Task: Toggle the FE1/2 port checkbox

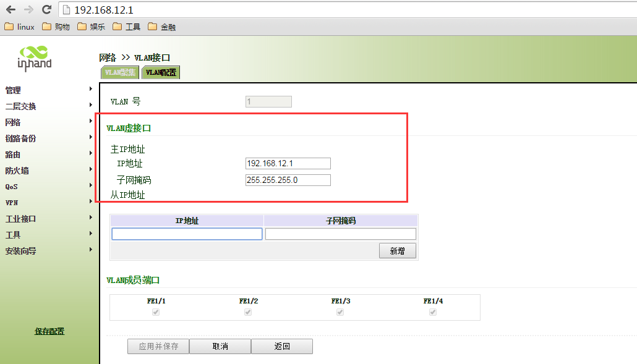Action: click(x=248, y=312)
